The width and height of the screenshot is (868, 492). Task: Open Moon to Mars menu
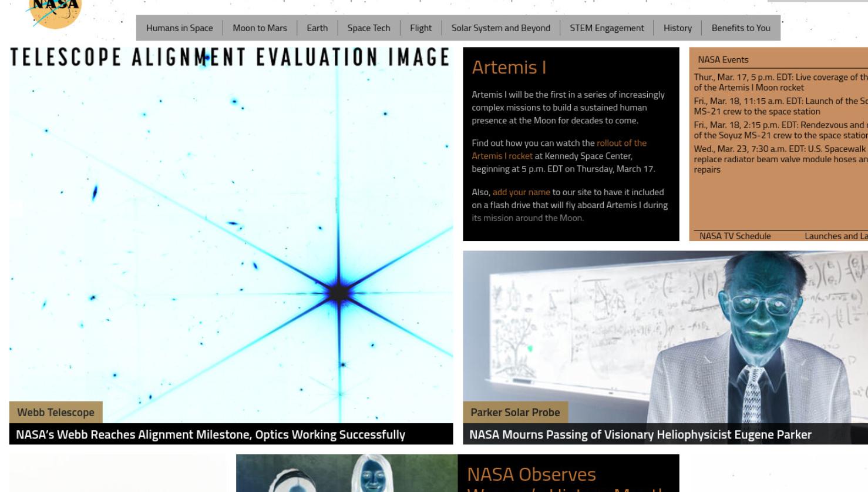260,28
